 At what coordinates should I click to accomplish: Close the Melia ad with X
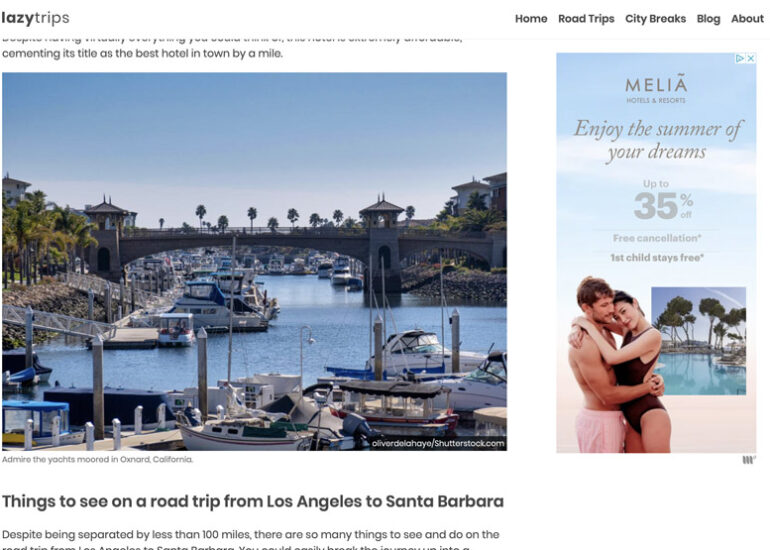coord(751,58)
